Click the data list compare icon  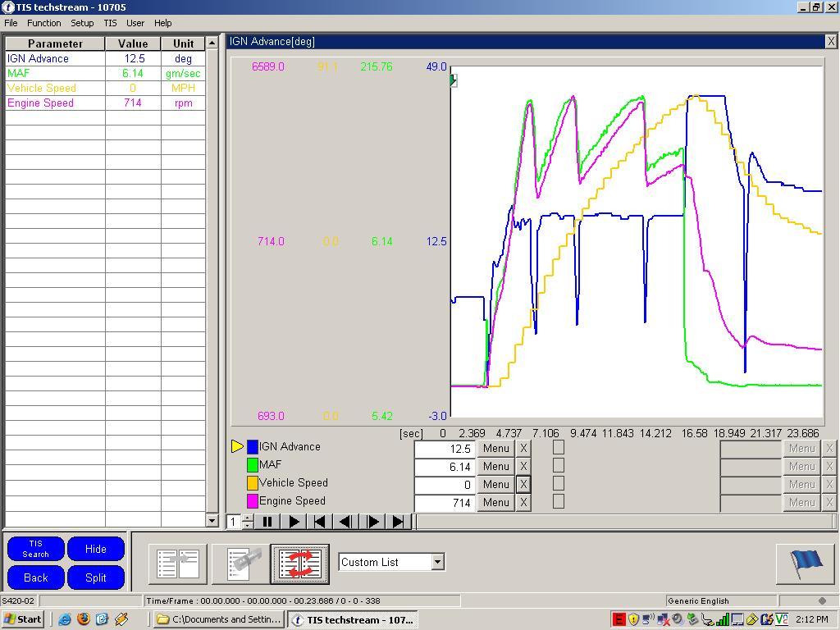(178, 564)
